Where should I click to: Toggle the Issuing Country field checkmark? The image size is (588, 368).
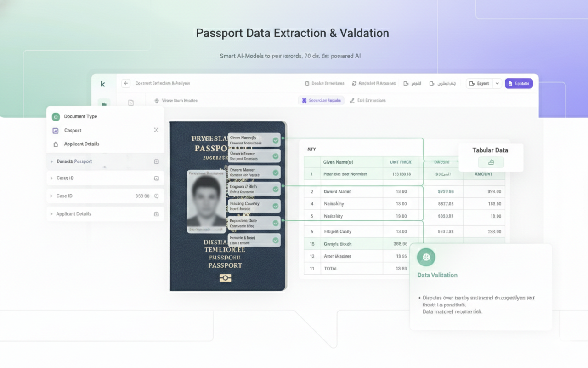point(276,206)
